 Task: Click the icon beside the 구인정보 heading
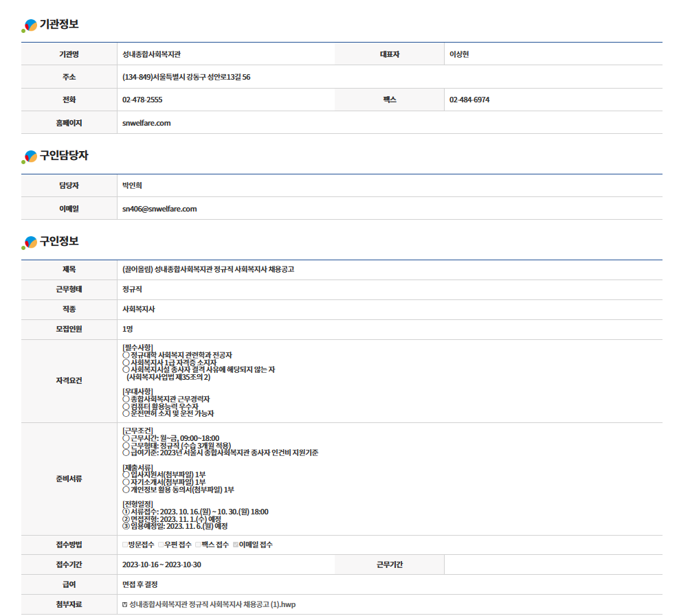[x=30, y=242]
